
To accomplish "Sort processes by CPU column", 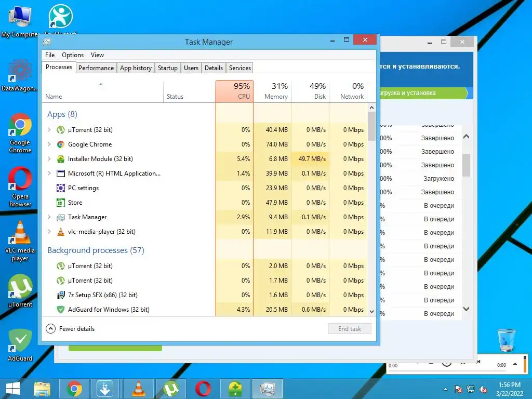I will coord(234,91).
